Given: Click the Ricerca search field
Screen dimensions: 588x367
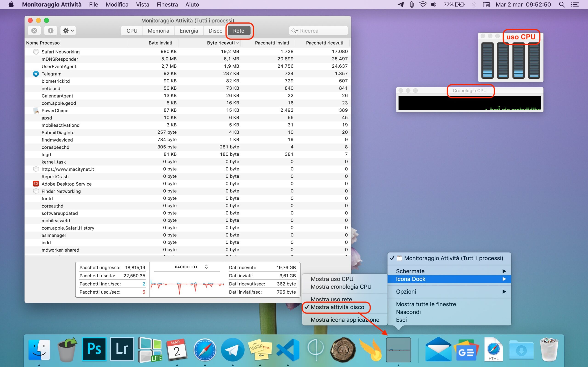Looking at the screenshot, I should (321, 31).
